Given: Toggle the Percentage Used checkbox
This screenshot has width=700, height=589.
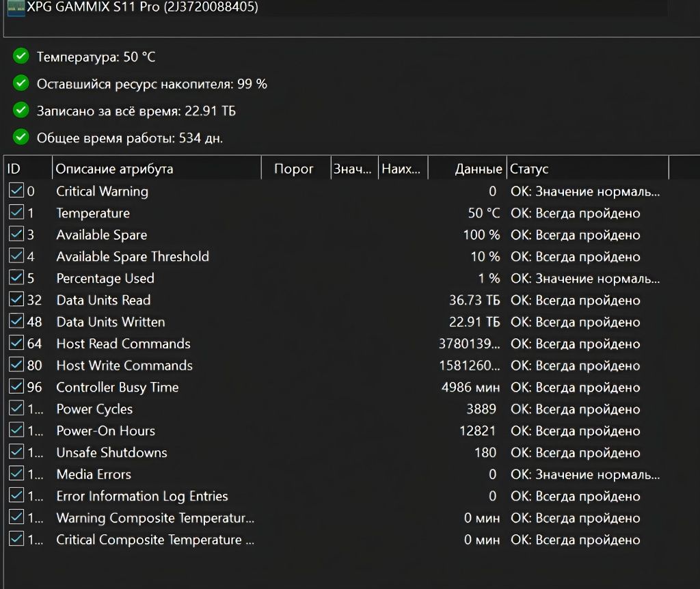Looking at the screenshot, I should tap(16, 277).
